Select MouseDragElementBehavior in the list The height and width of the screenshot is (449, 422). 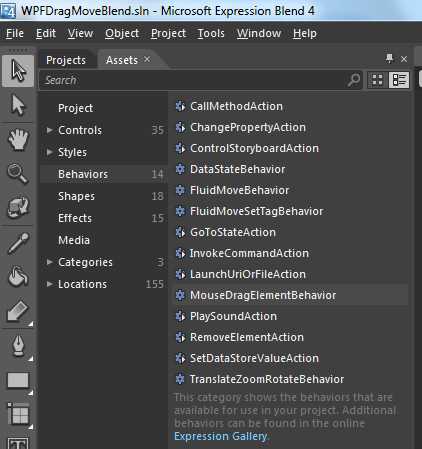290,295
